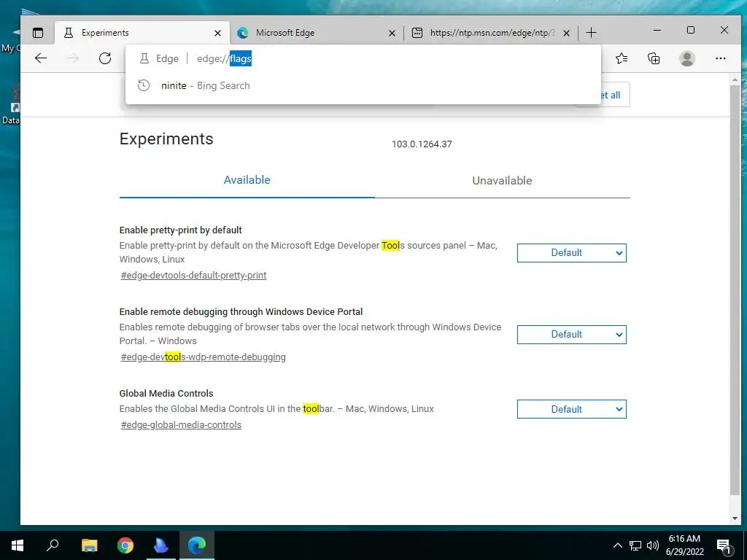Click the greyed forward arrow
Viewport: 747px width, 560px height.
point(73,58)
